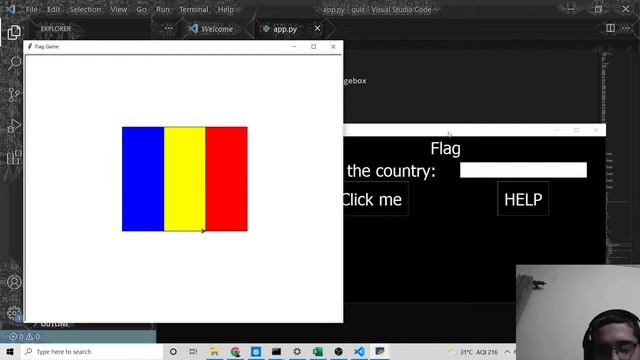Click the Cortana circle on taskbar

pyautogui.click(x=173, y=351)
